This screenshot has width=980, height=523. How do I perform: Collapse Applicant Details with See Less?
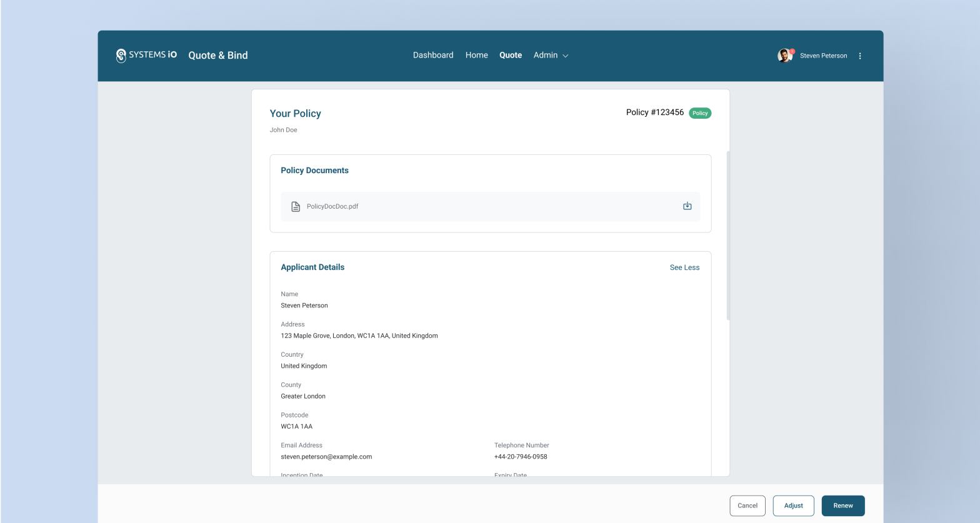click(x=684, y=267)
